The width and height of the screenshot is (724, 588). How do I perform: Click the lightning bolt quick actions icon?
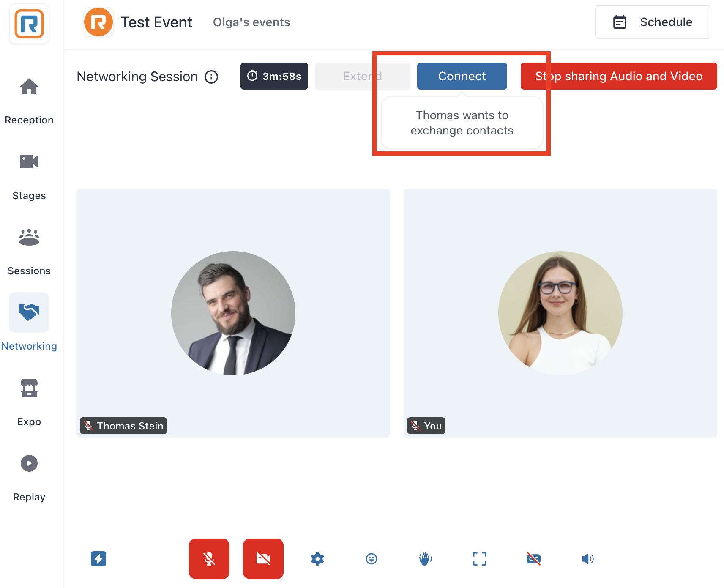pos(98,559)
